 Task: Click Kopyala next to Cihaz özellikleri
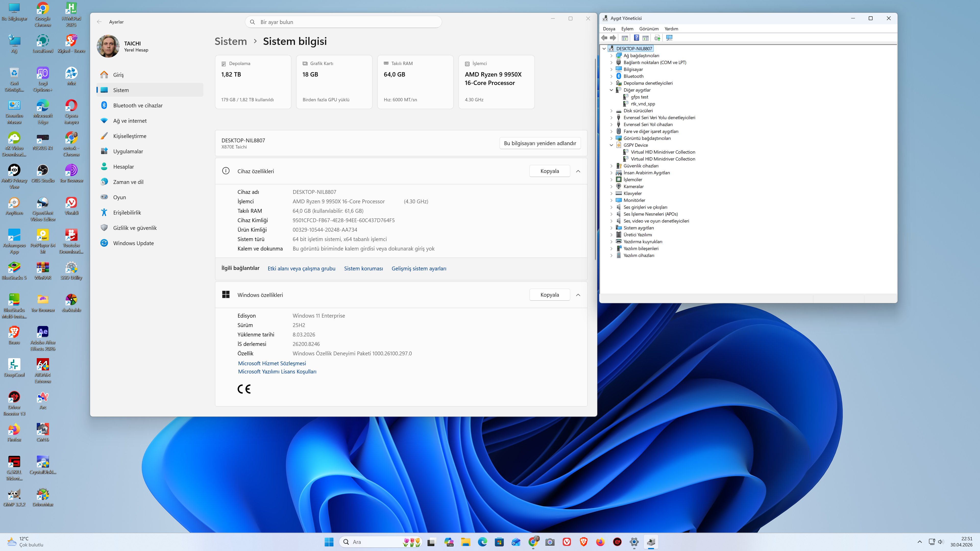[x=549, y=171]
